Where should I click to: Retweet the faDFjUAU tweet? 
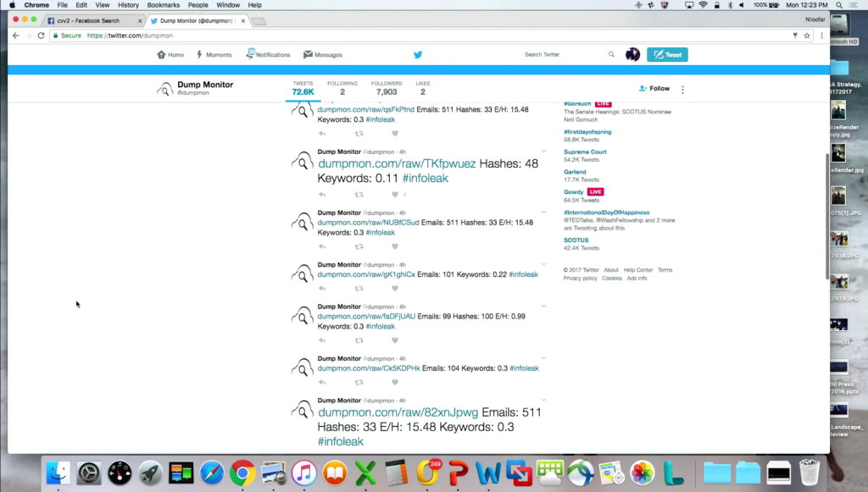(x=359, y=340)
